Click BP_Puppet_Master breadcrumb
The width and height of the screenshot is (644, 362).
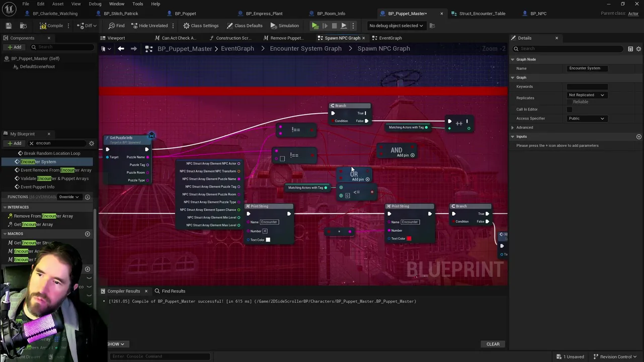(185, 49)
